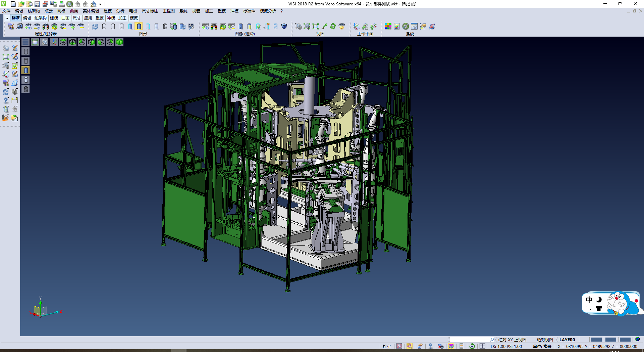Toggle the highlighted cylinder in left view strip
The height and width of the screenshot is (352, 644).
(x=26, y=70)
